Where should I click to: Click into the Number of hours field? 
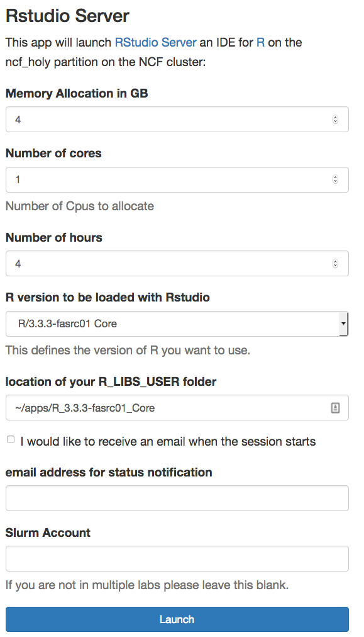tap(177, 264)
